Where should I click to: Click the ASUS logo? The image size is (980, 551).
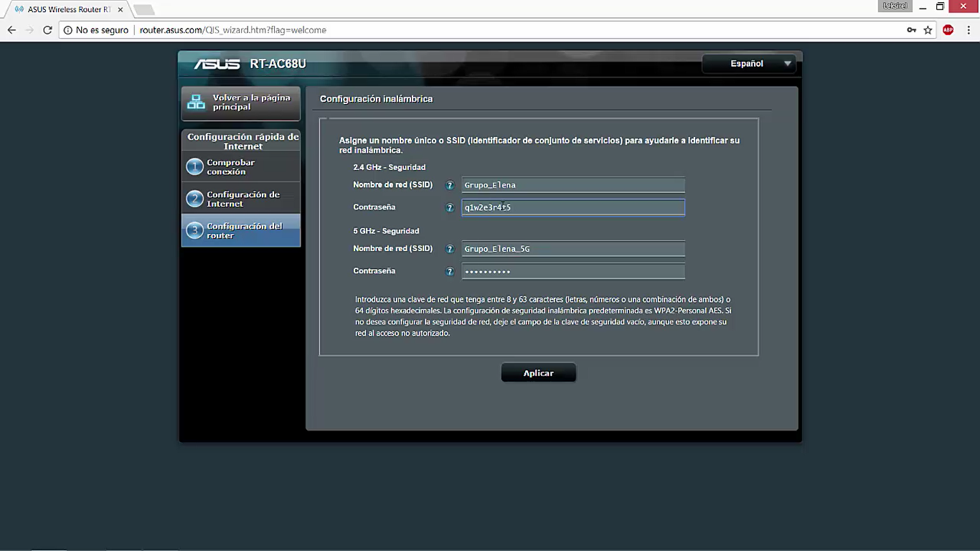pos(217,64)
